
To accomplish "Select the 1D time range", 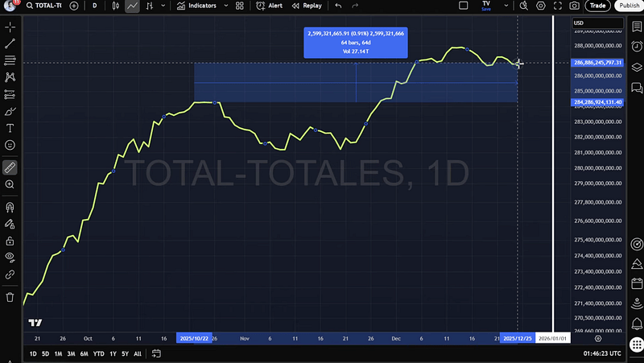I will click(33, 353).
